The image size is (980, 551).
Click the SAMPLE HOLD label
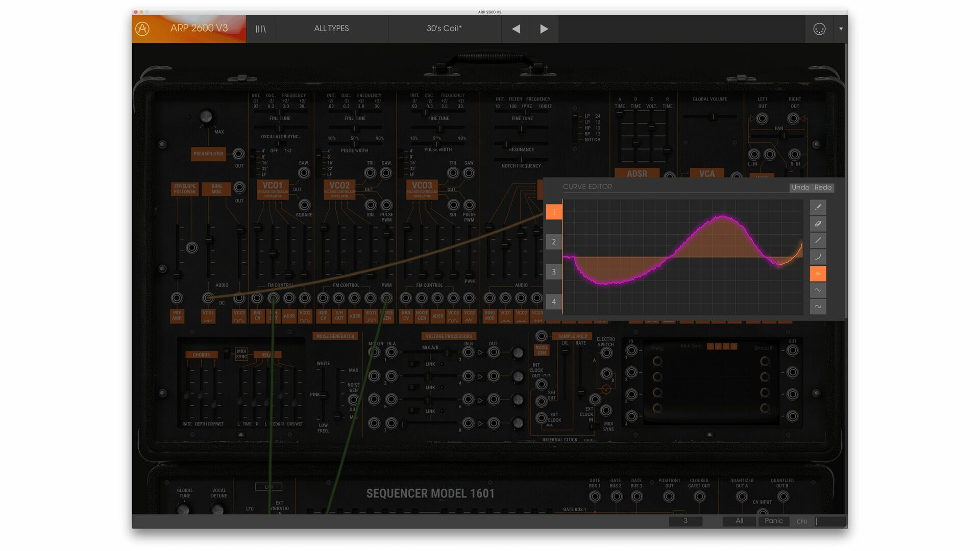point(572,336)
